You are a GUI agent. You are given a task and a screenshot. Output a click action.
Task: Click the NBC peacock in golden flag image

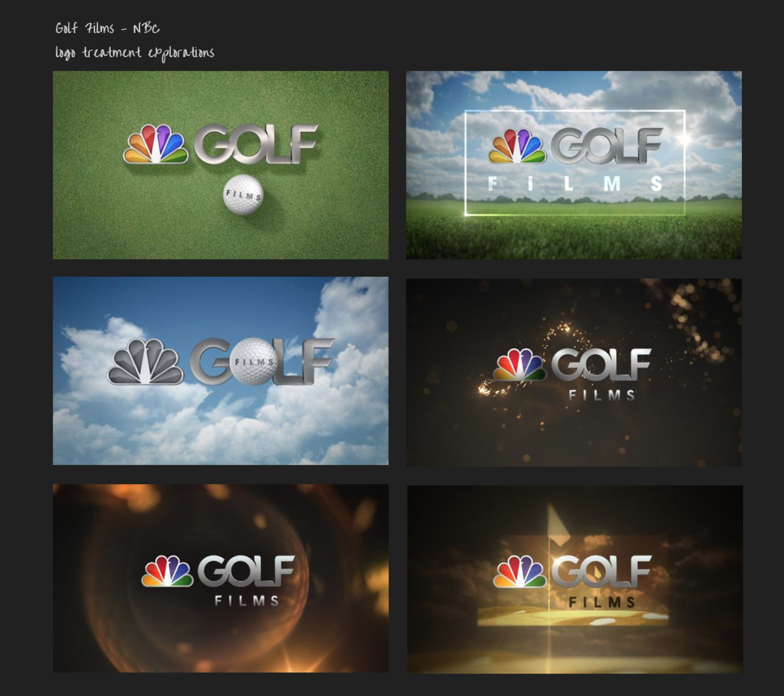(x=520, y=571)
